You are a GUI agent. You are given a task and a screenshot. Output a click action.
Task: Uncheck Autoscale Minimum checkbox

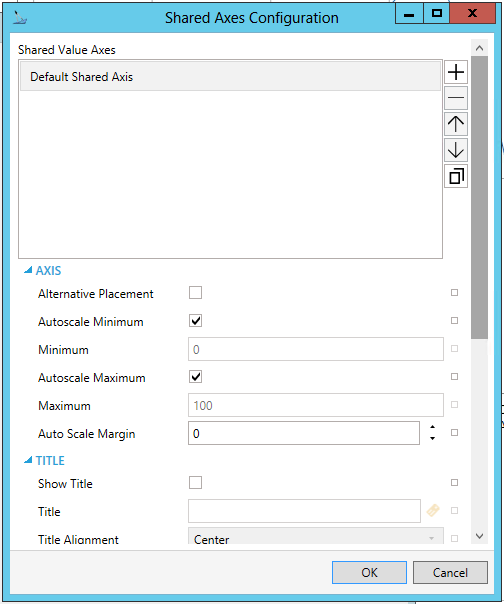click(x=195, y=320)
